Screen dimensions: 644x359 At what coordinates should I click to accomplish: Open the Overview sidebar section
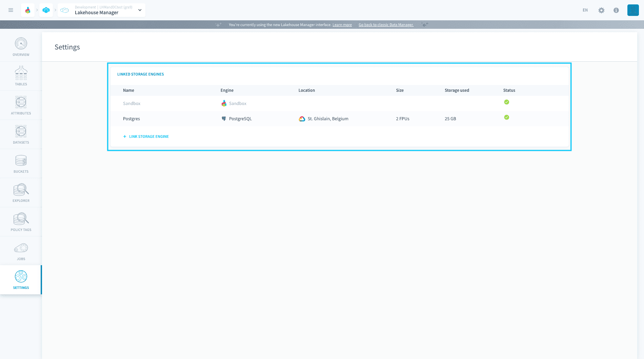click(21, 47)
